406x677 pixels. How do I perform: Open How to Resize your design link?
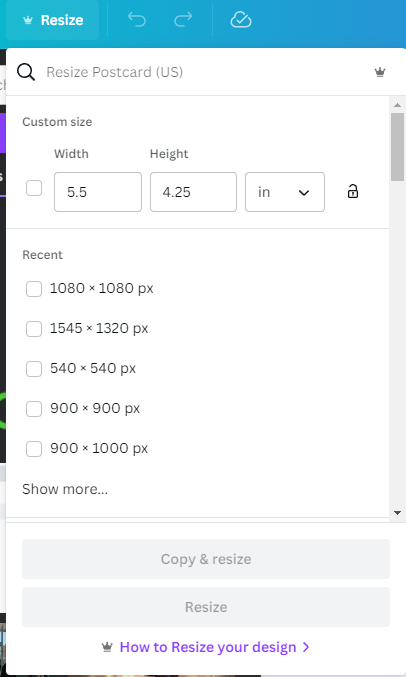pyautogui.click(x=208, y=647)
